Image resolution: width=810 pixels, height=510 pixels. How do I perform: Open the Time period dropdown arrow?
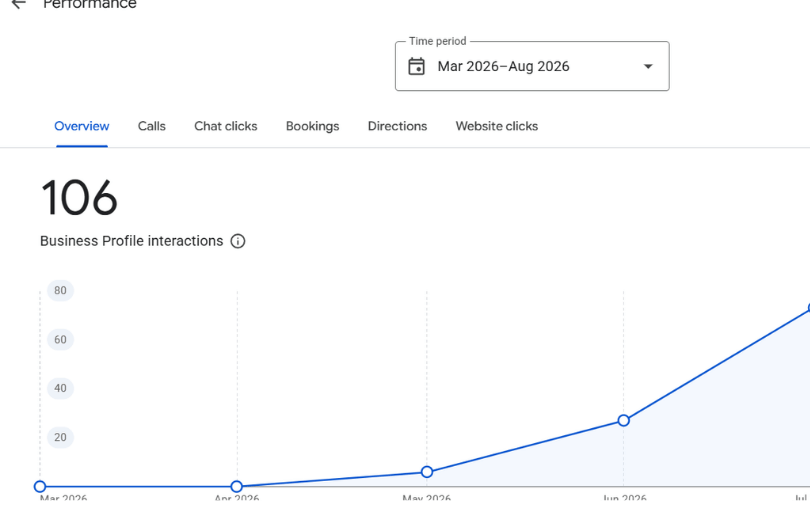(648, 66)
